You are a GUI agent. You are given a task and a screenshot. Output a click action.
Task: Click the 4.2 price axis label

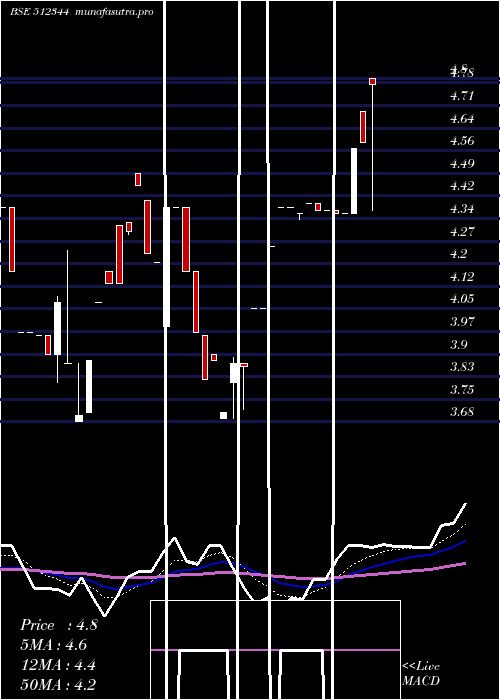[x=458, y=254]
